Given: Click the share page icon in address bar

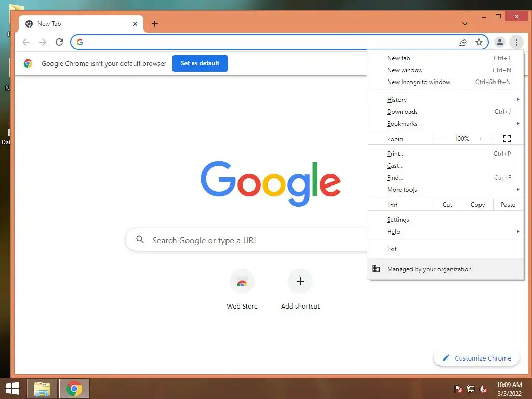Looking at the screenshot, I should tap(462, 43).
